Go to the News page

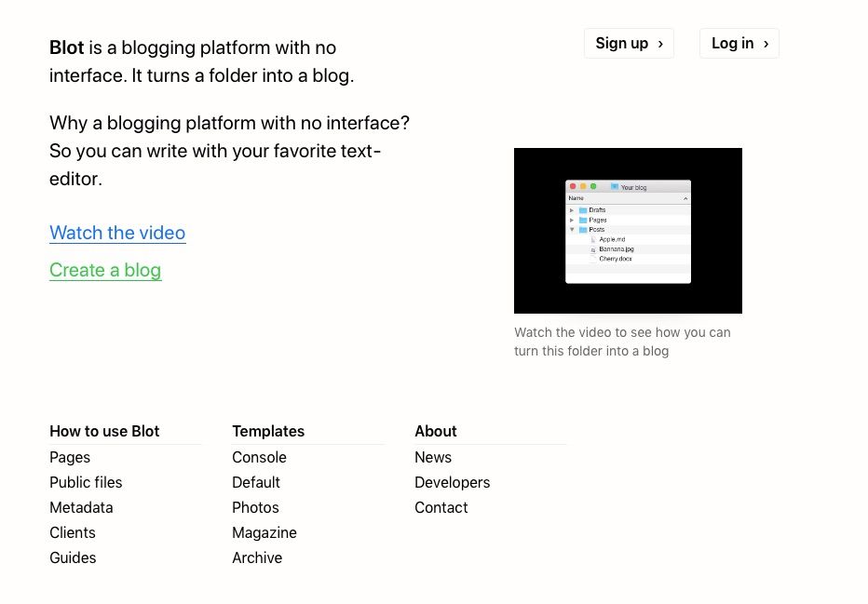433,458
